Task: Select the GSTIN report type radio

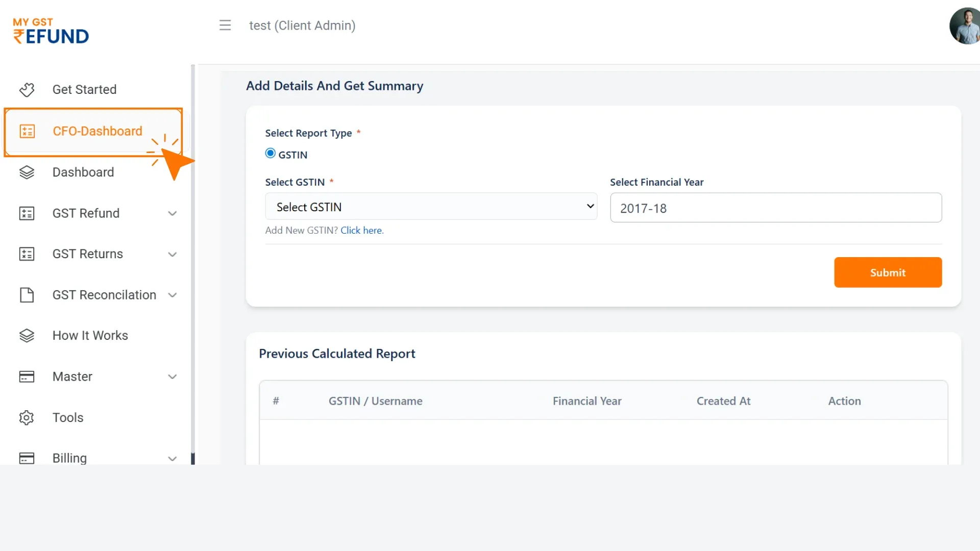Action: point(271,153)
